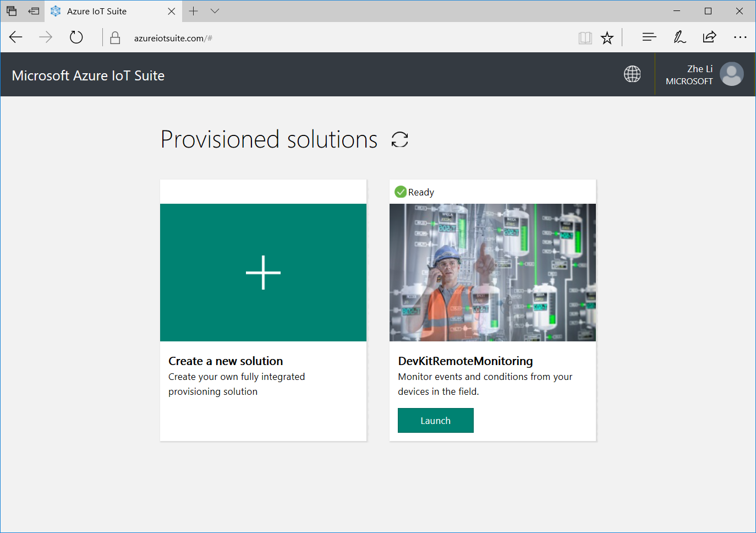756x533 pixels.
Task: Click the share icon in the browser toolbar
Action: pyautogui.click(x=709, y=37)
